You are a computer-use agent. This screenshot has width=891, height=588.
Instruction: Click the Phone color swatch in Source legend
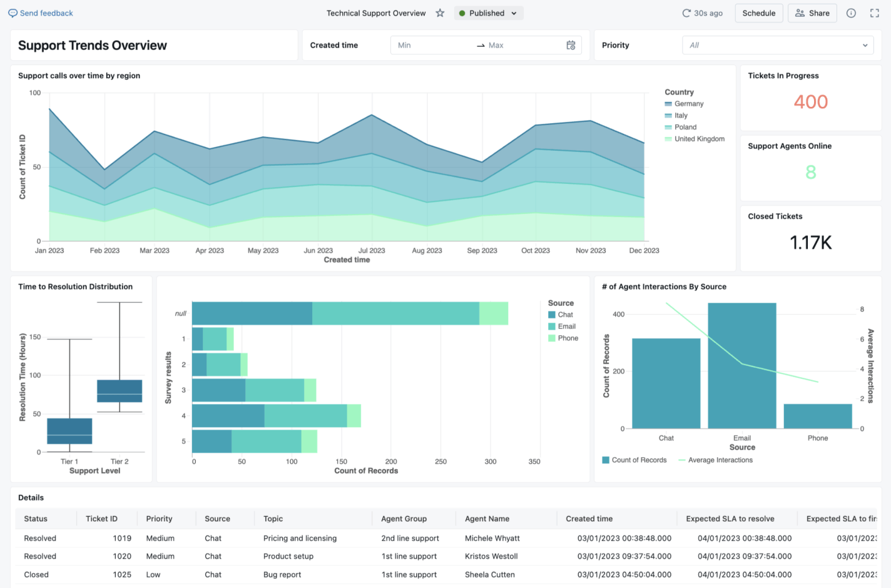552,338
